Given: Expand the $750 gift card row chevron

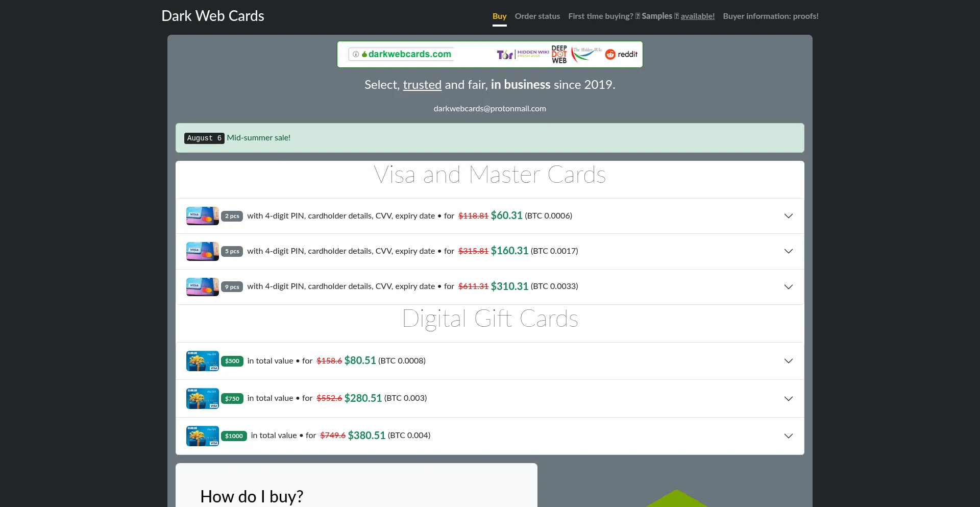Looking at the screenshot, I should click(x=789, y=399).
